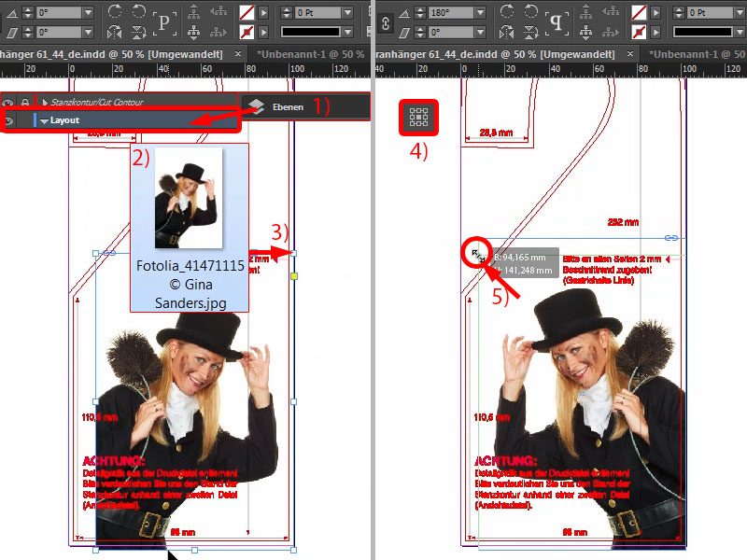The width and height of the screenshot is (747, 560).
Task: Switch to 61_44_de.indd tab, left screenshot
Action: coord(111,54)
